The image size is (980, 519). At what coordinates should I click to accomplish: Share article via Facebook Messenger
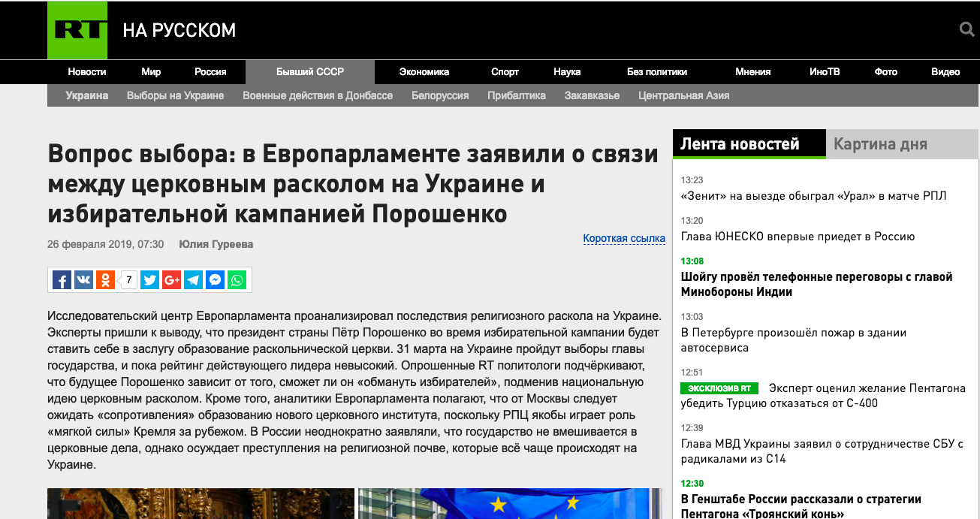point(215,280)
